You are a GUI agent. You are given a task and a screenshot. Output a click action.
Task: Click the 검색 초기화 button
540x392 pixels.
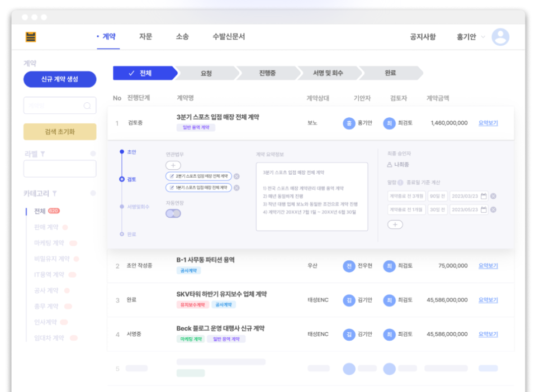click(x=59, y=131)
